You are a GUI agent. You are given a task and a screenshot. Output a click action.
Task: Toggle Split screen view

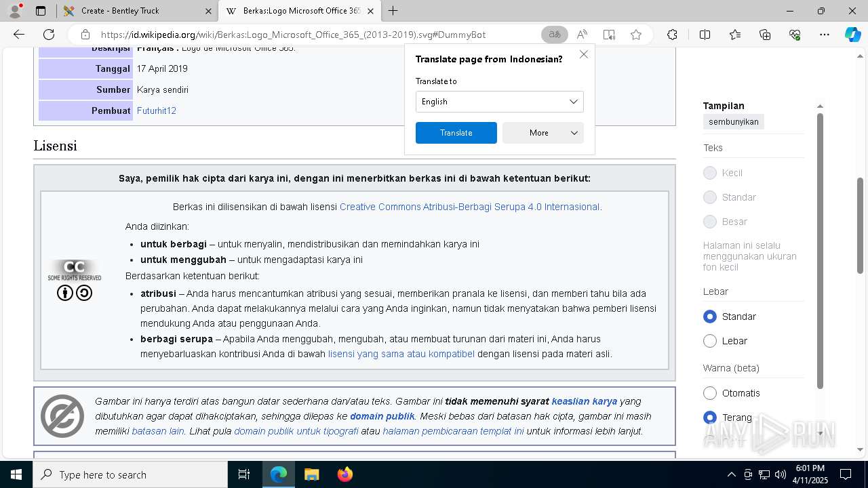coord(705,35)
